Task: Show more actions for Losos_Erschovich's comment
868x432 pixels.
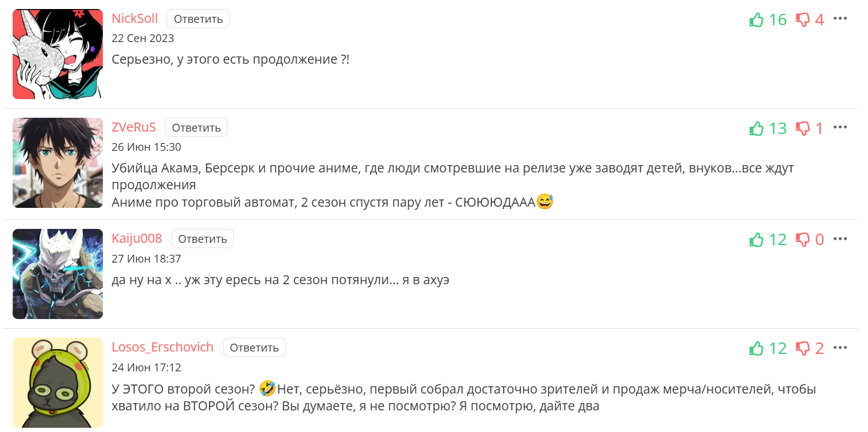Action: coord(840,347)
